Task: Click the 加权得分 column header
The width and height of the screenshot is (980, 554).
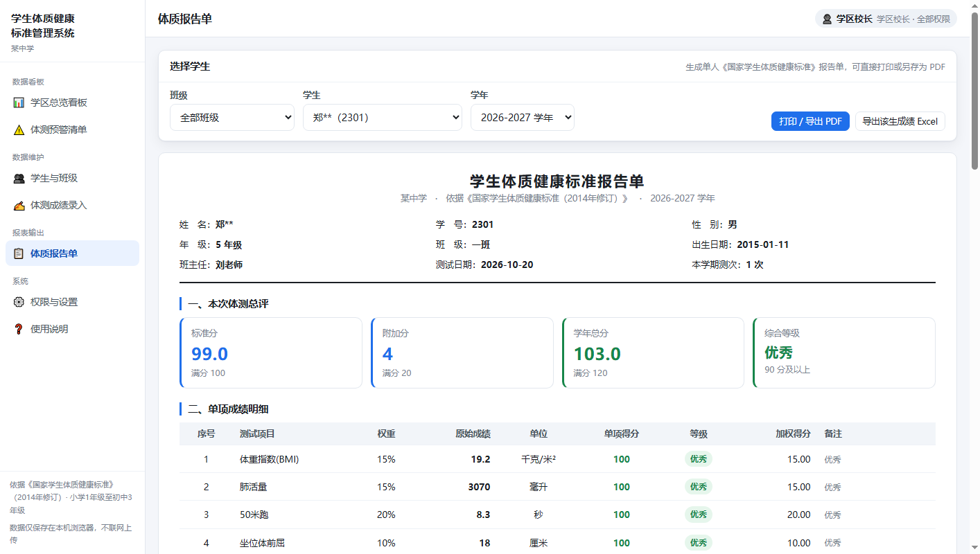Action: pos(793,434)
